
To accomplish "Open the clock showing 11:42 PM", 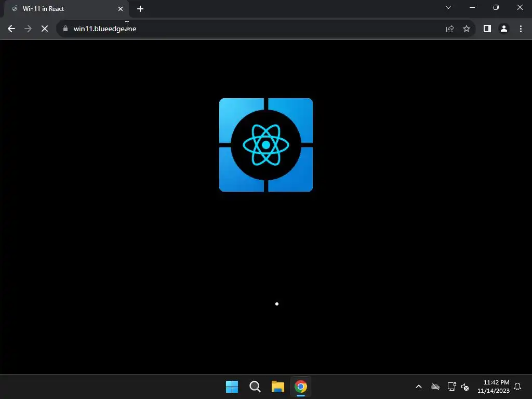I will click(494, 387).
